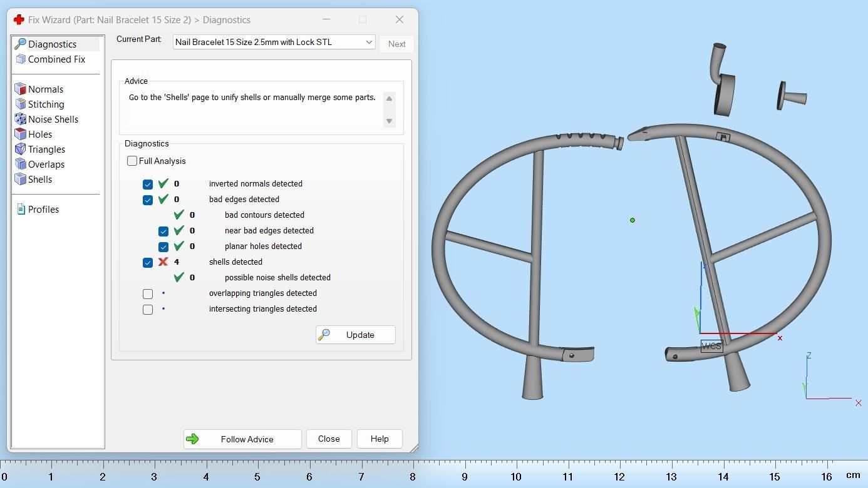Image resolution: width=868 pixels, height=488 pixels.
Task: Open the Profiles page
Action: [44, 210]
